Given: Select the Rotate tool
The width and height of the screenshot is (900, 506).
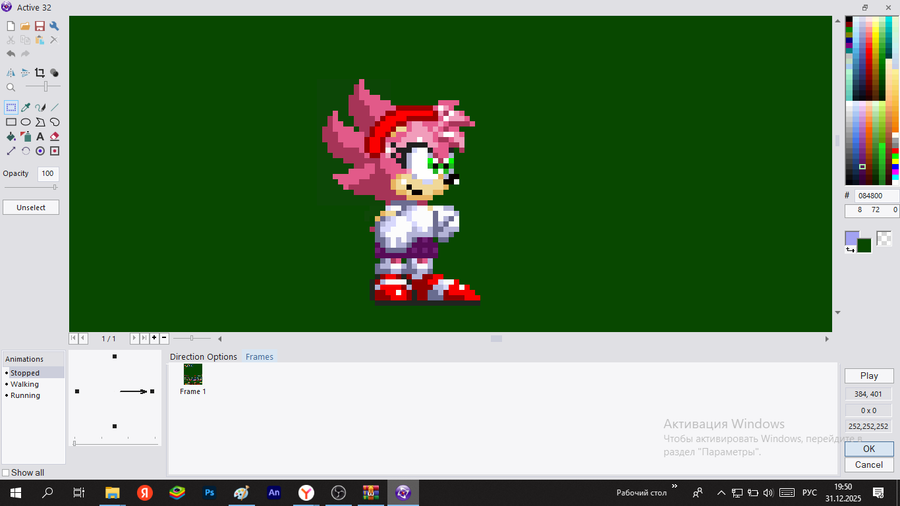Looking at the screenshot, I should click(x=26, y=151).
